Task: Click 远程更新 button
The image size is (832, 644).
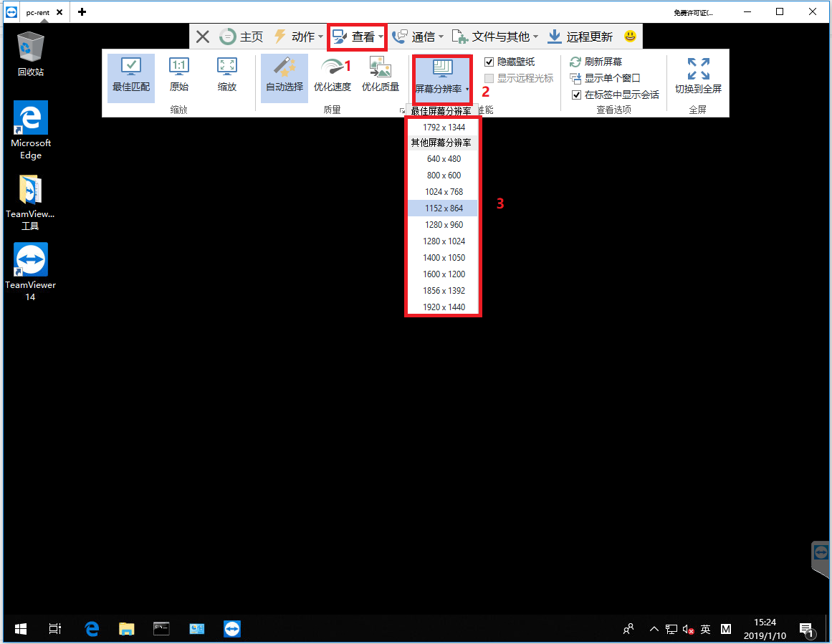Action: coord(580,37)
